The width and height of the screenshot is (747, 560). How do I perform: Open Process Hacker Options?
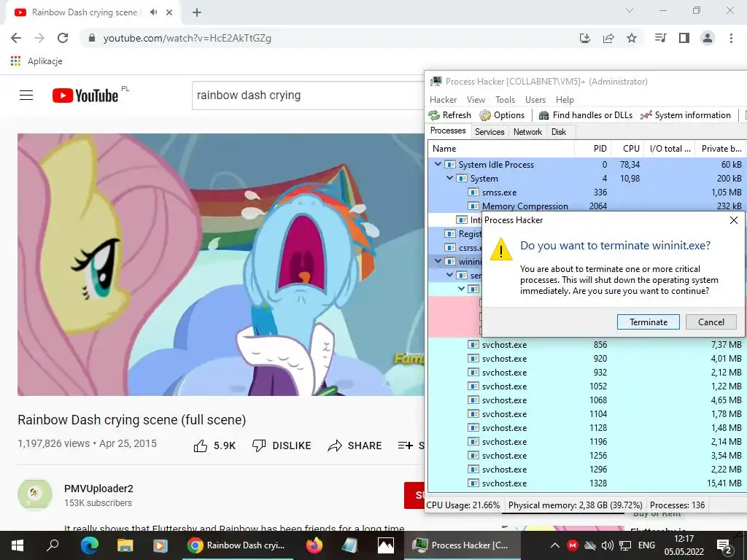502,114
